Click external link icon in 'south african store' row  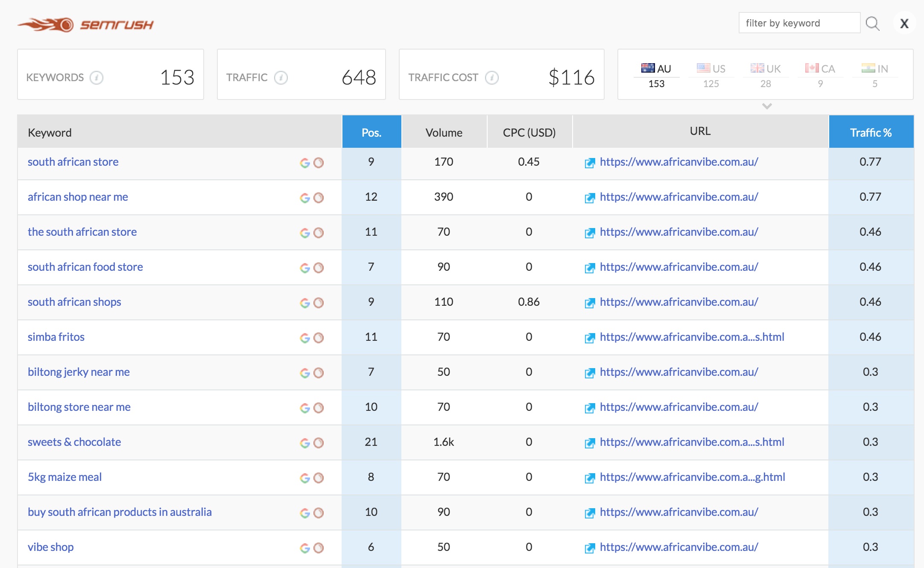[590, 163]
